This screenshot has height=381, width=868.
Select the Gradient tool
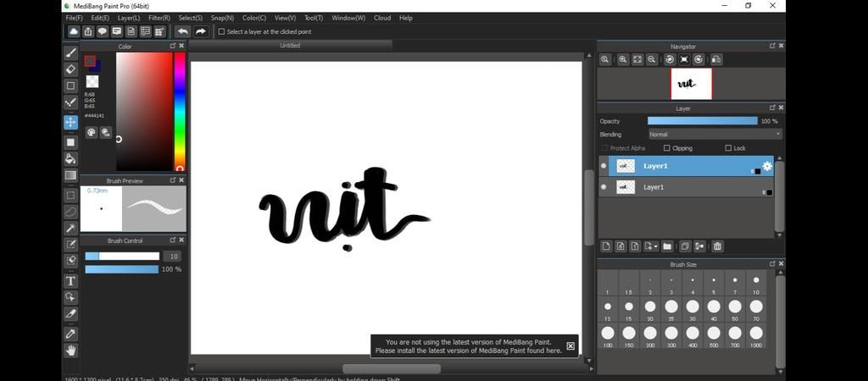[70, 175]
